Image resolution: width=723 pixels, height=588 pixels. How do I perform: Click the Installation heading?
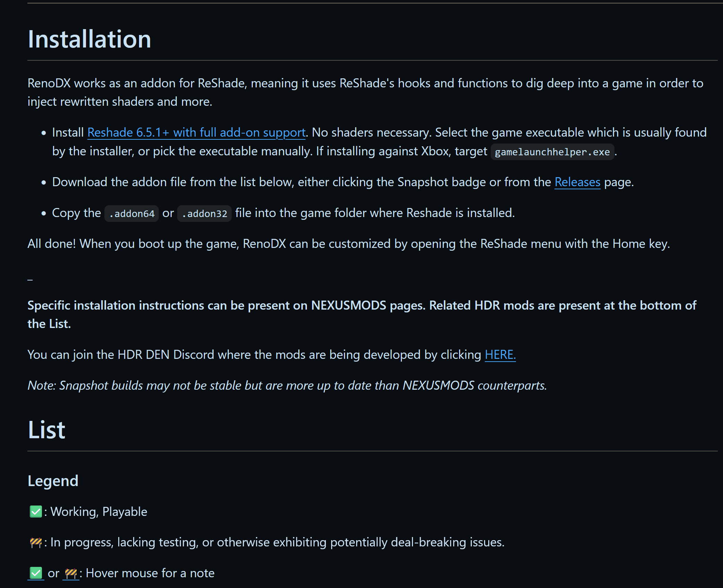point(89,39)
